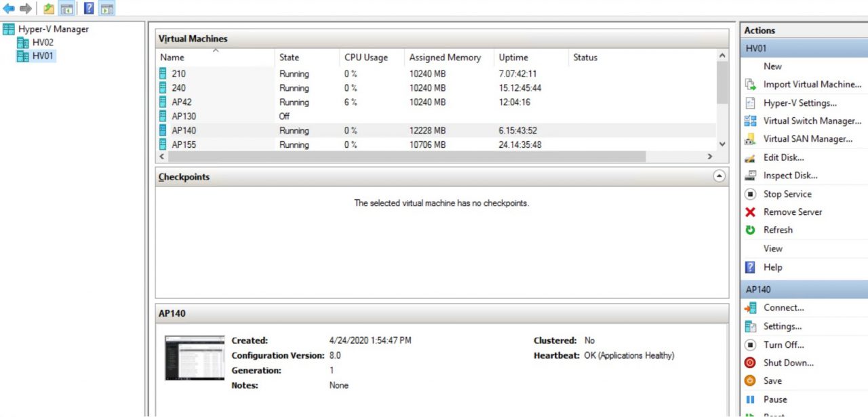Pause virtual machine AP140

point(775,399)
